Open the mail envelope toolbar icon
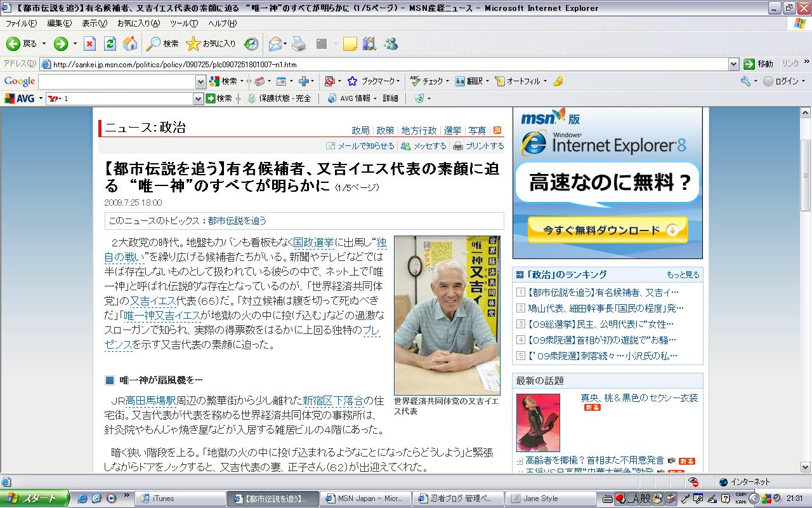The width and height of the screenshot is (812, 508). 275,44
